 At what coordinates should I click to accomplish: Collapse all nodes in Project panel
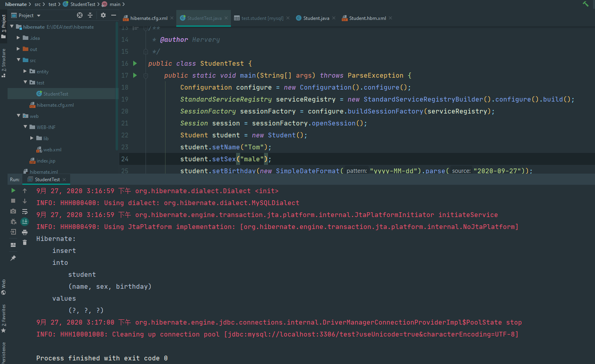coord(90,15)
